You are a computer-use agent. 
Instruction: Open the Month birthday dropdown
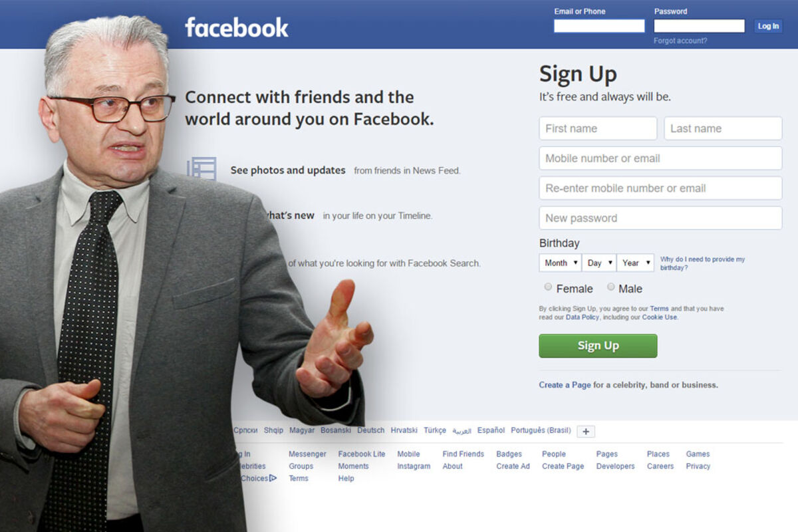pos(560,263)
